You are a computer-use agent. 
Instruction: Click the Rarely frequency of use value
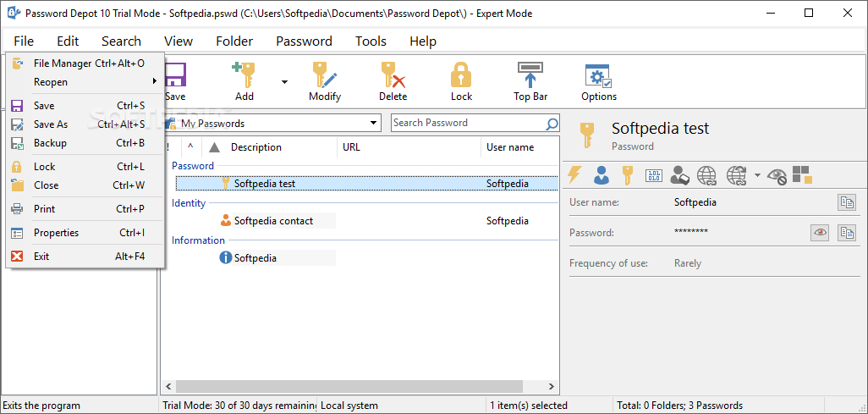(x=688, y=263)
